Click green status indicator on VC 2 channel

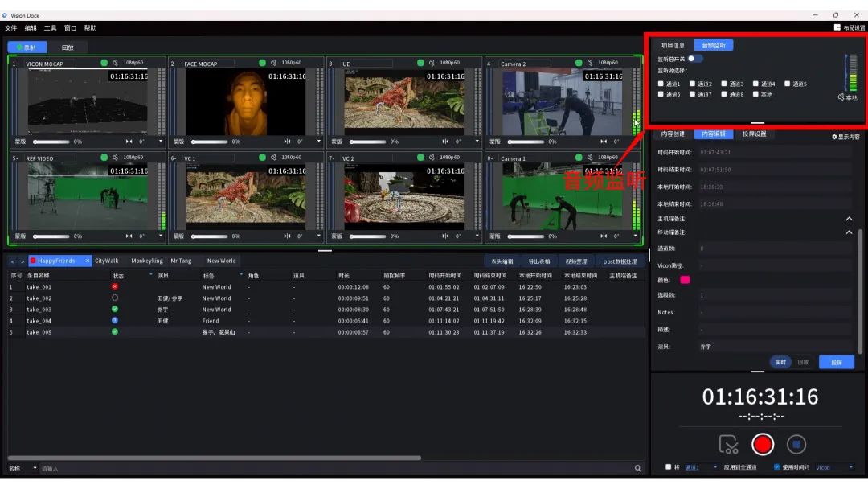click(420, 158)
